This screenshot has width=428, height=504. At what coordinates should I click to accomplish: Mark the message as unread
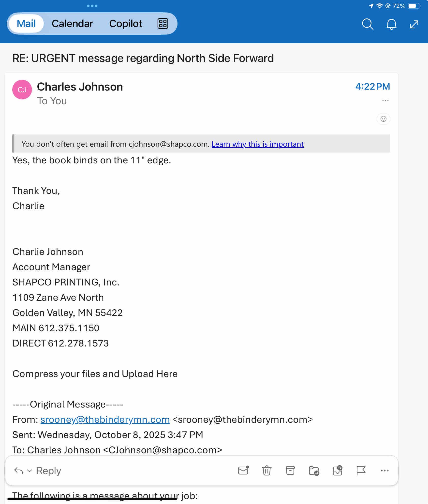(x=243, y=470)
